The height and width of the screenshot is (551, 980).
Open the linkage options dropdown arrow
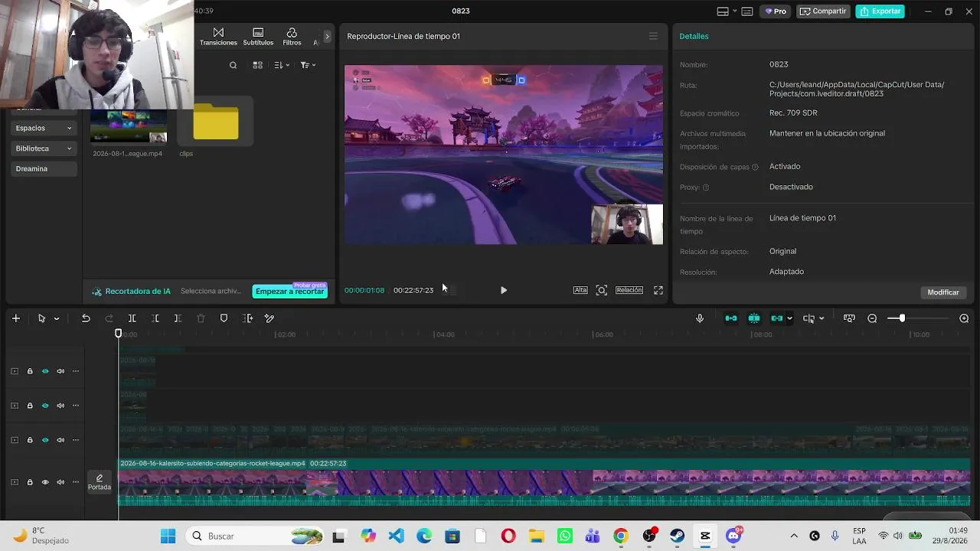(789, 318)
